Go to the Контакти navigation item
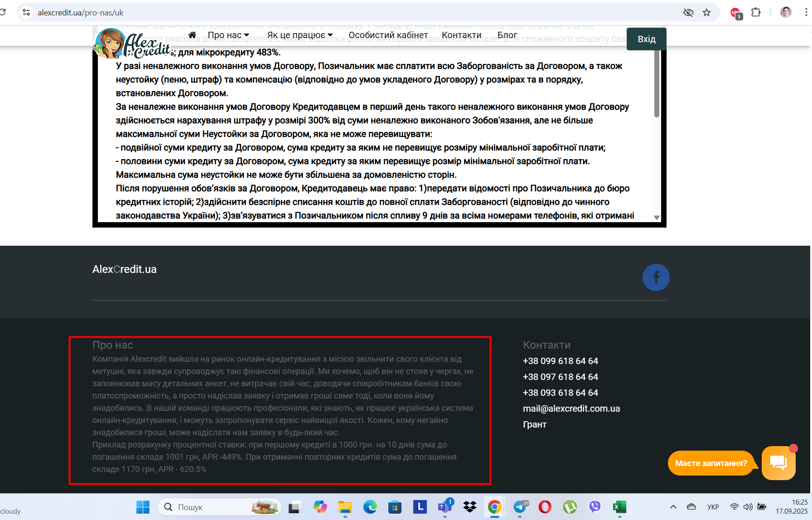 [461, 35]
